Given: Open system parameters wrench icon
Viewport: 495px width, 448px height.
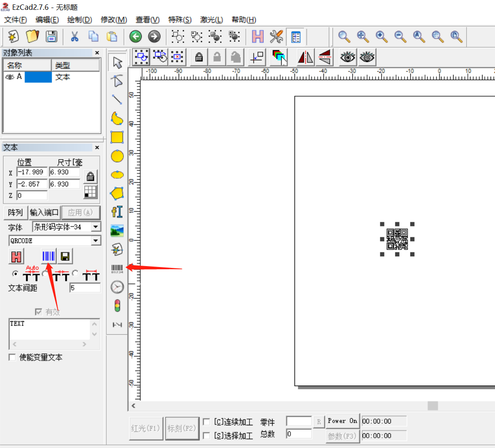Looking at the screenshot, I should 276,37.
